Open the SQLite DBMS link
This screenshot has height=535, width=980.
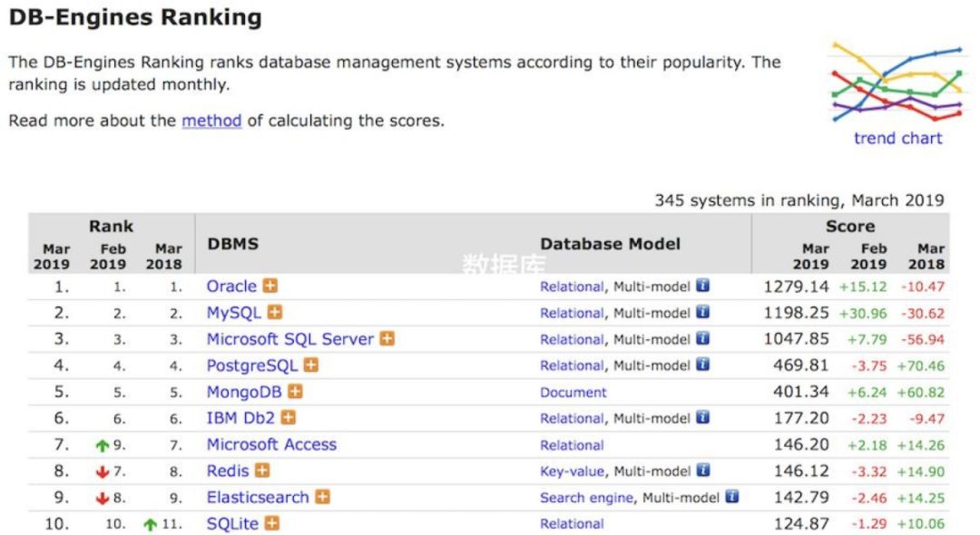coord(232,524)
